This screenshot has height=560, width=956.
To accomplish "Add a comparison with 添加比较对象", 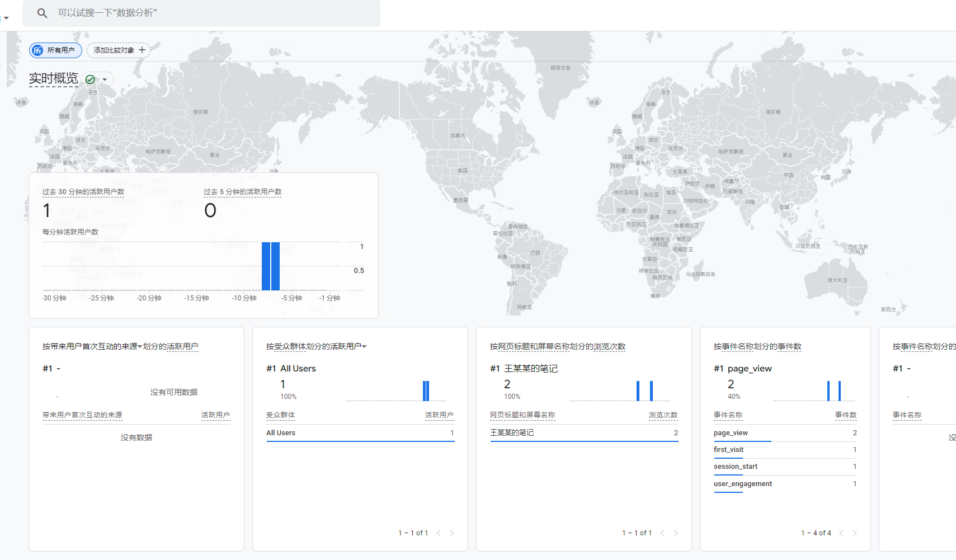I will (119, 50).
